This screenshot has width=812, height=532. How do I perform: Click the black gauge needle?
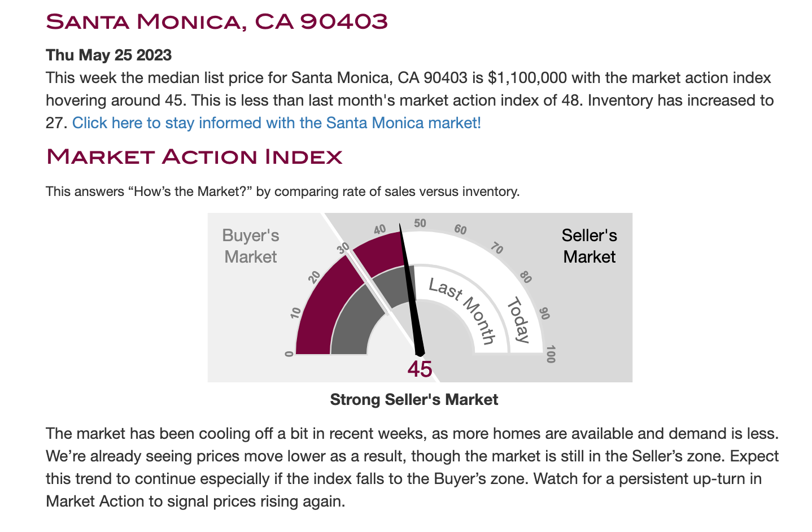411,290
